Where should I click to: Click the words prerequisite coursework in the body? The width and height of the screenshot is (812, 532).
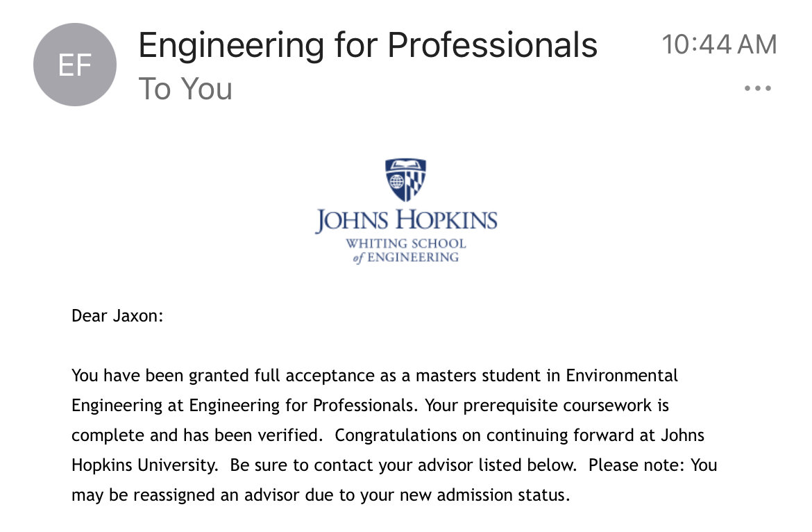tap(557, 406)
